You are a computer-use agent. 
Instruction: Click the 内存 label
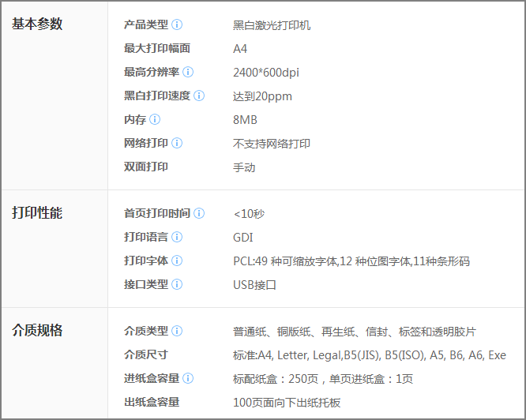click(135, 119)
